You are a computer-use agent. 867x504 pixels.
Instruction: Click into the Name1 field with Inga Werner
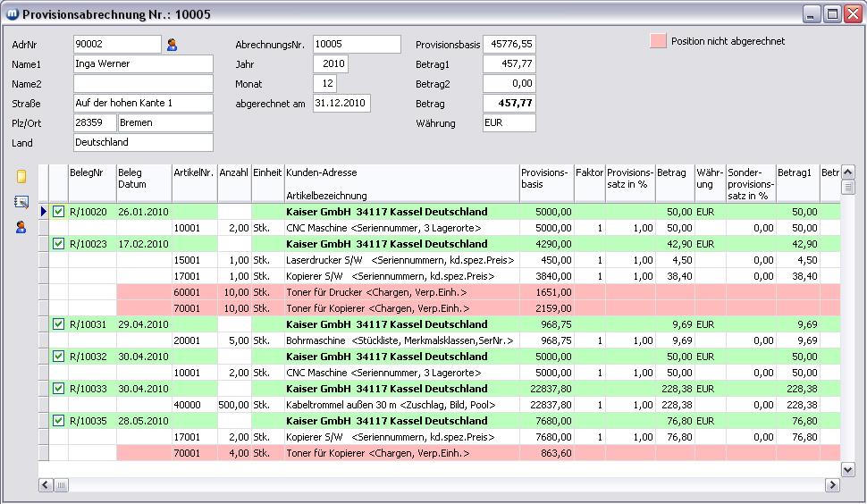(143, 64)
